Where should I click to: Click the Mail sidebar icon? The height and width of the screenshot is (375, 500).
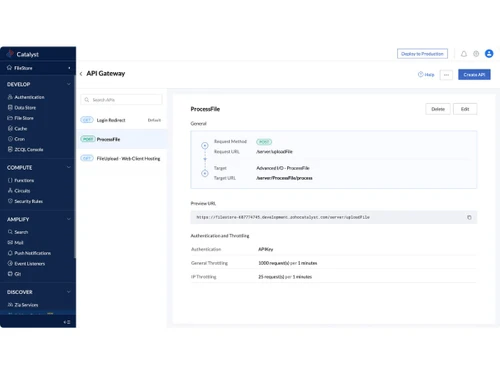click(x=10, y=242)
